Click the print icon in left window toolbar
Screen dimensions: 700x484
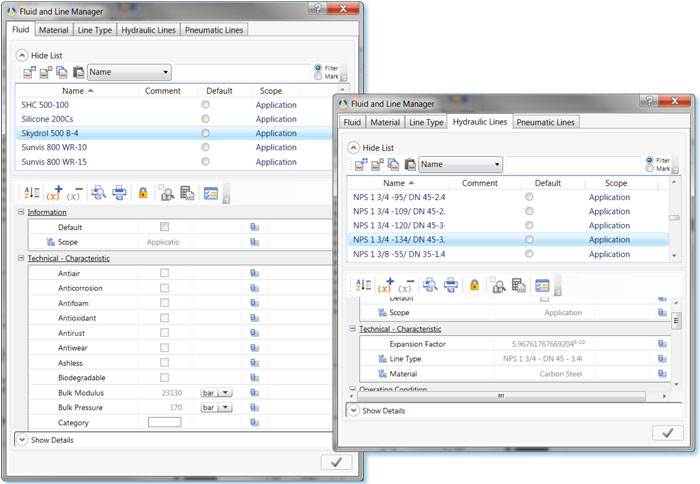(119, 193)
